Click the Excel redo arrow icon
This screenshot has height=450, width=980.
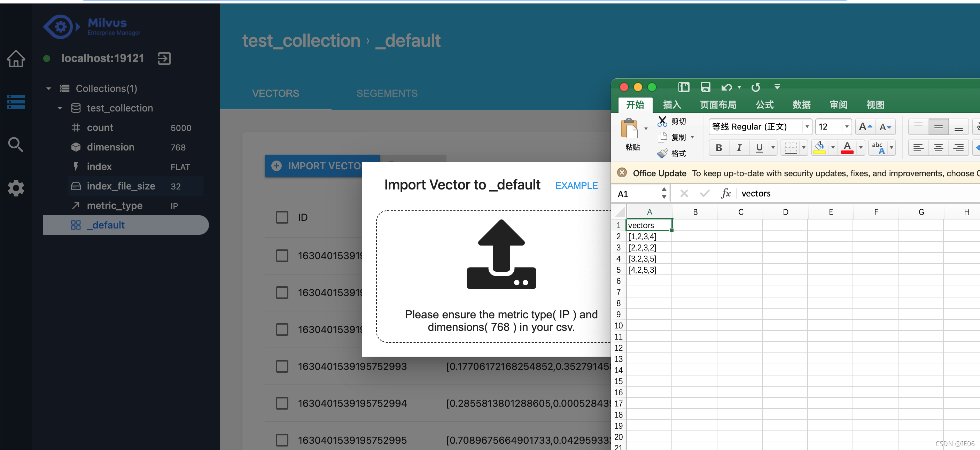click(755, 87)
